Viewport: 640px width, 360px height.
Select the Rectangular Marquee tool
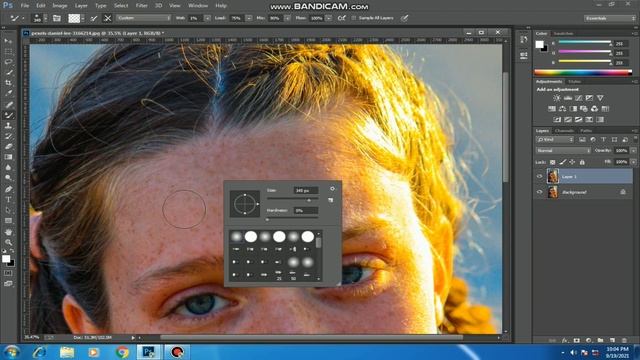click(x=8, y=52)
